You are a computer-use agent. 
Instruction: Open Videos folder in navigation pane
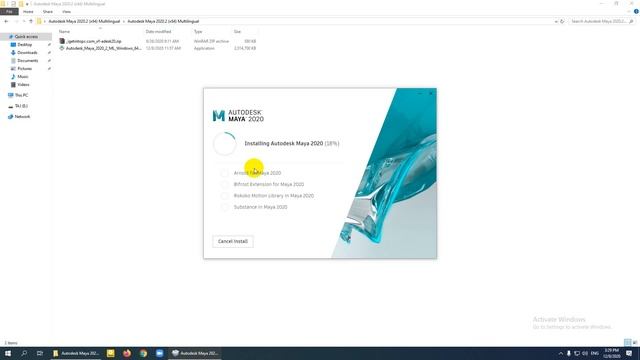23,84
